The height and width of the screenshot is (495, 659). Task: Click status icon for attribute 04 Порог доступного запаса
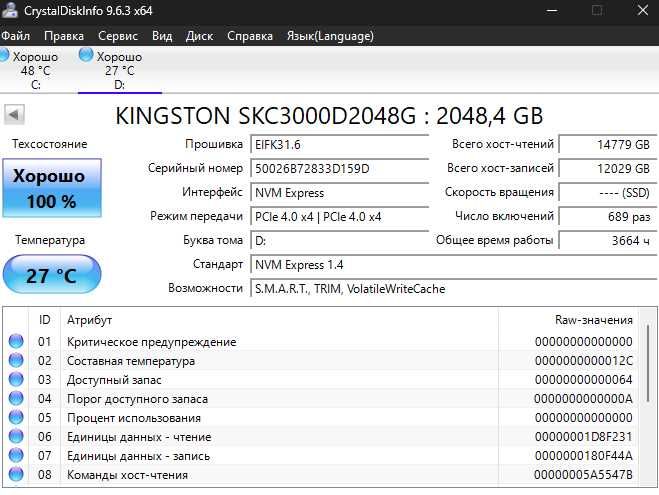pyautogui.click(x=16, y=398)
